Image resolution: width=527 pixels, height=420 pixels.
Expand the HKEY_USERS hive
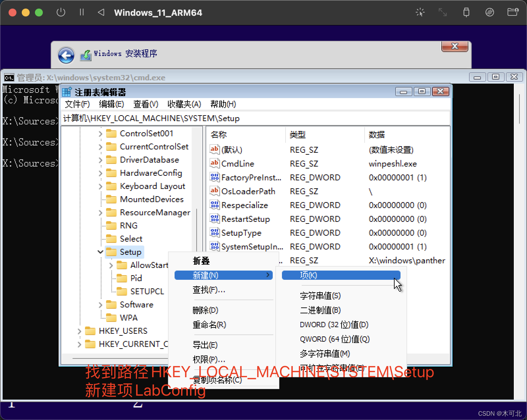pyautogui.click(x=79, y=331)
